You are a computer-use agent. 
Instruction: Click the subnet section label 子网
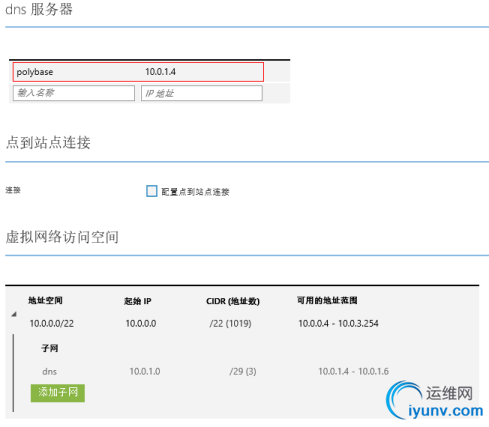[x=50, y=348]
